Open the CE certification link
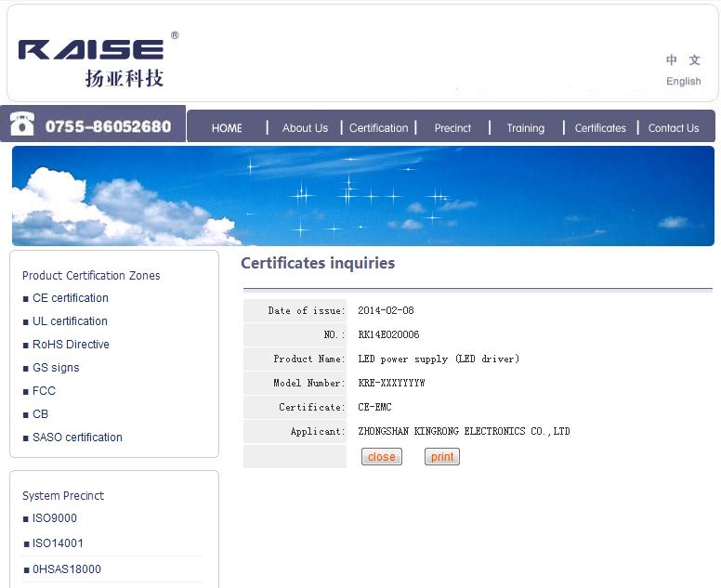721x588 pixels. (x=71, y=298)
